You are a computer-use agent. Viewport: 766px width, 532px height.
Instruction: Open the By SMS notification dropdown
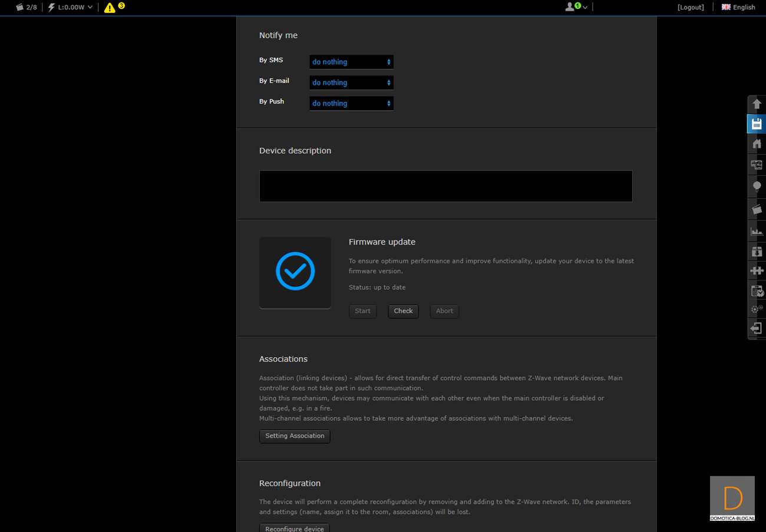[351, 62]
